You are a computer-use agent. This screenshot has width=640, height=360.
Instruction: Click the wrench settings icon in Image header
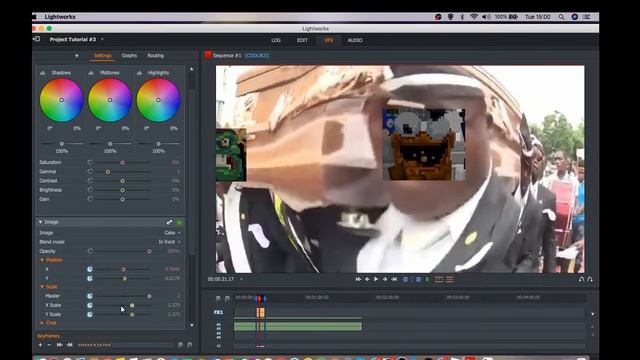click(x=169, y=222)
